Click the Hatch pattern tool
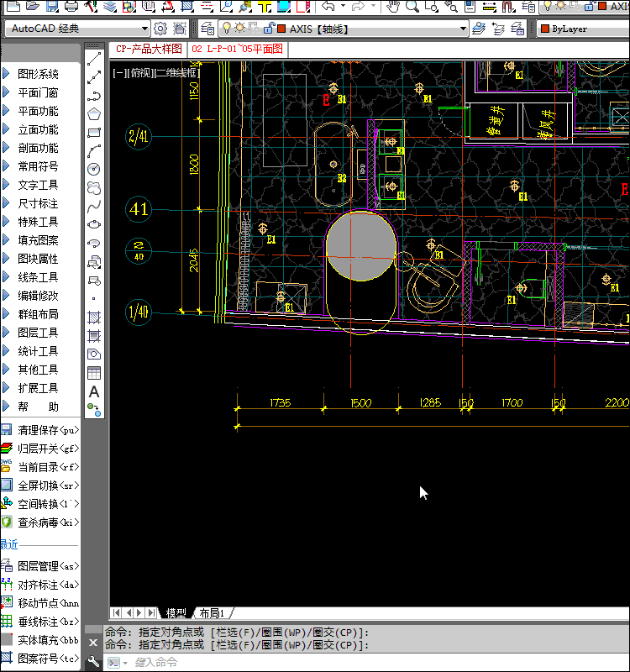Image resolution: width=630 pixels, height=672 pixels. (x=94, y=318)
